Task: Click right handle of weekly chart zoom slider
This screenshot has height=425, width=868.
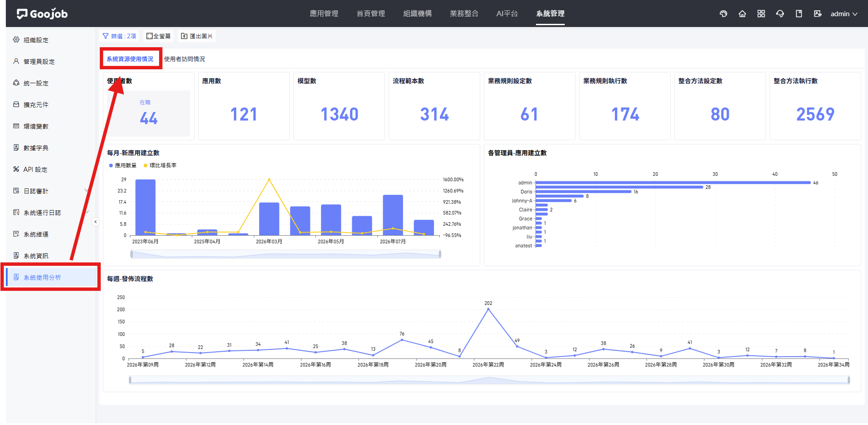Action: tap(849, 380)
